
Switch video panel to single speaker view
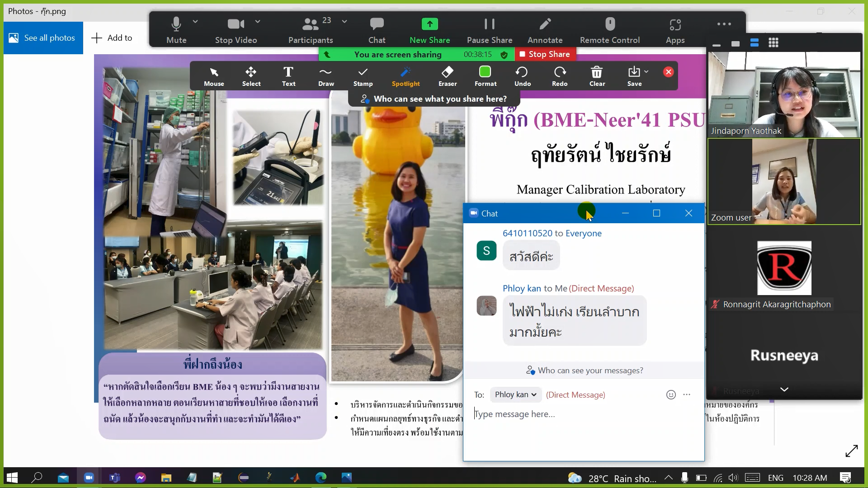[x=736, y=43]
